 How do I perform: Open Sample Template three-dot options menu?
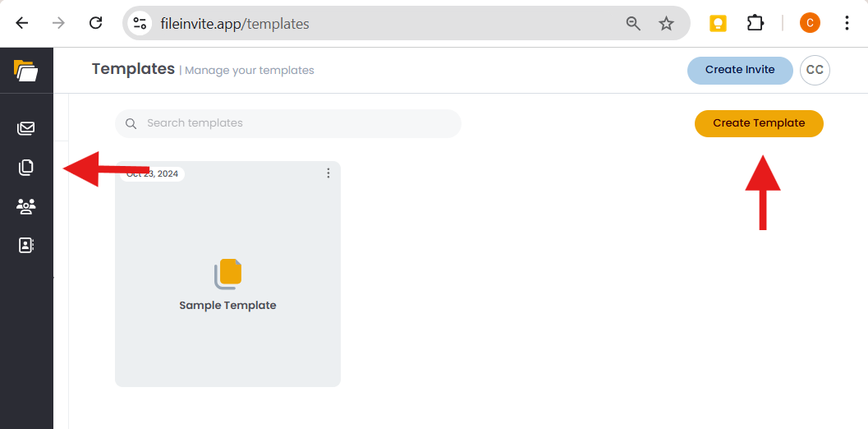[x=328, y=173]
